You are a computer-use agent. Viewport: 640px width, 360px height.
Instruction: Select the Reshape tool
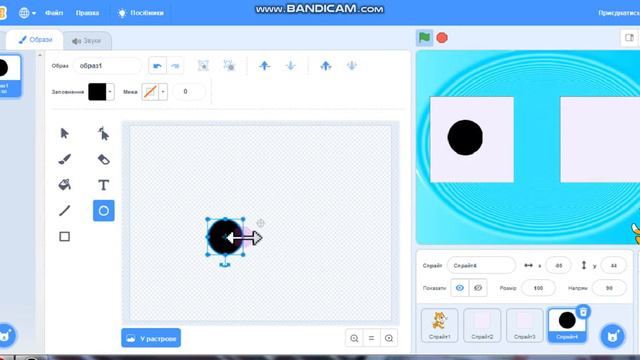[x=103, y=133]
